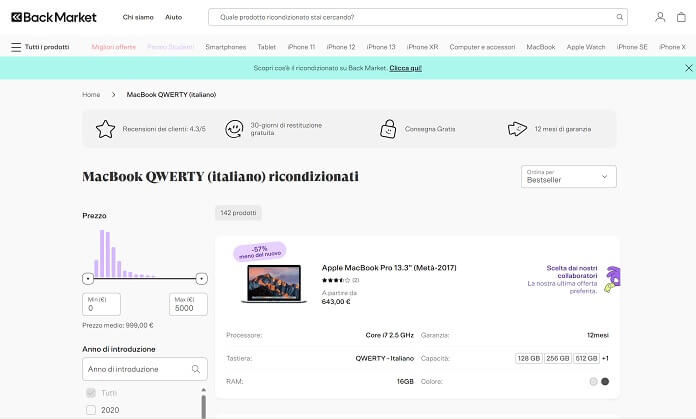This screenshot has height=419, width=696.
Task: Check the 2020 year checkbox
Action: (x=91, y=410)
